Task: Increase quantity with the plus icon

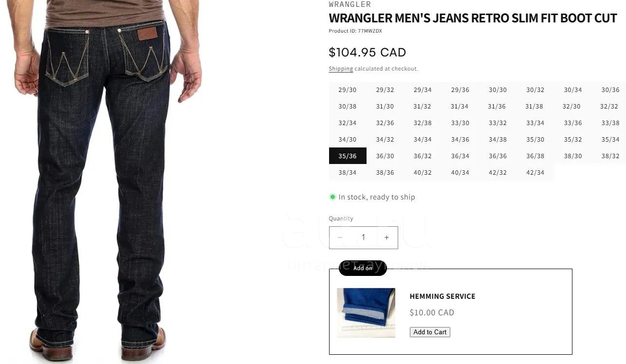Action: point(387,237)
